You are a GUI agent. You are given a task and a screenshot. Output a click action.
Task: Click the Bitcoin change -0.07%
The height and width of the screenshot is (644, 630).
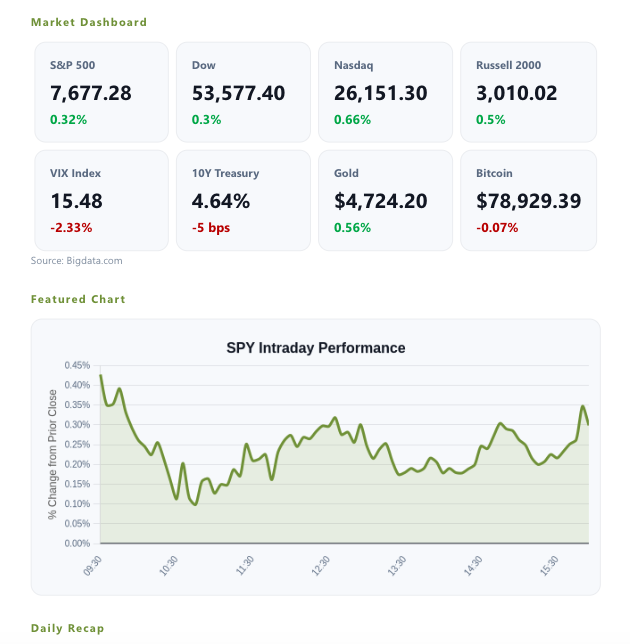pyautogui.click(x=497, y=228)
